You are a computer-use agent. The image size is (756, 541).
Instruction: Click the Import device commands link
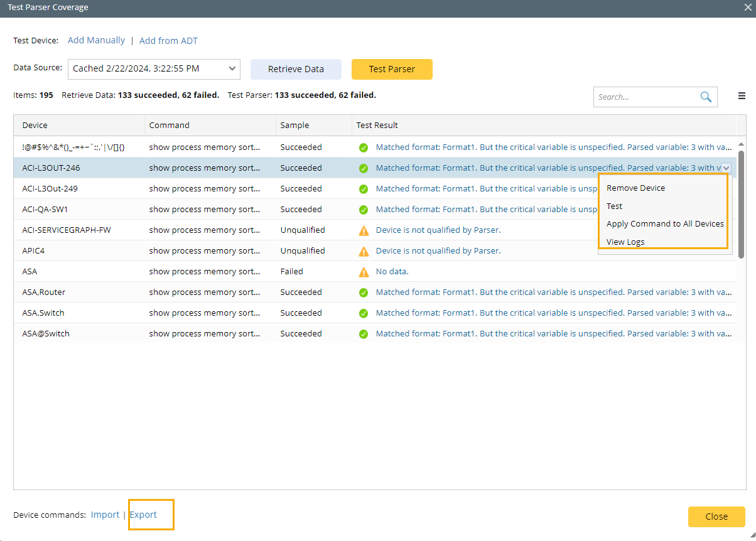pos(105,515)
